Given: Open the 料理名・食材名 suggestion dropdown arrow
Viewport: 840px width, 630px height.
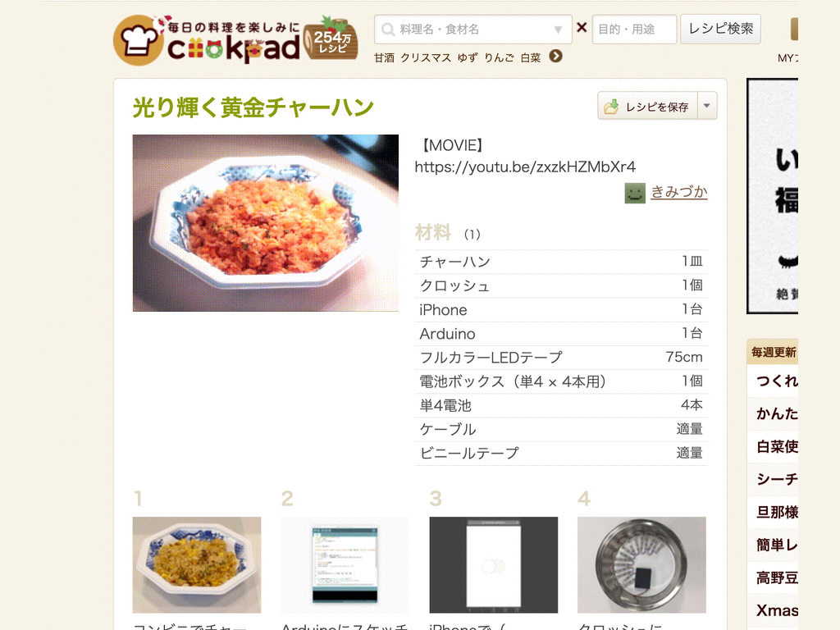Looking at the screenshot, I should coord(558,30).
